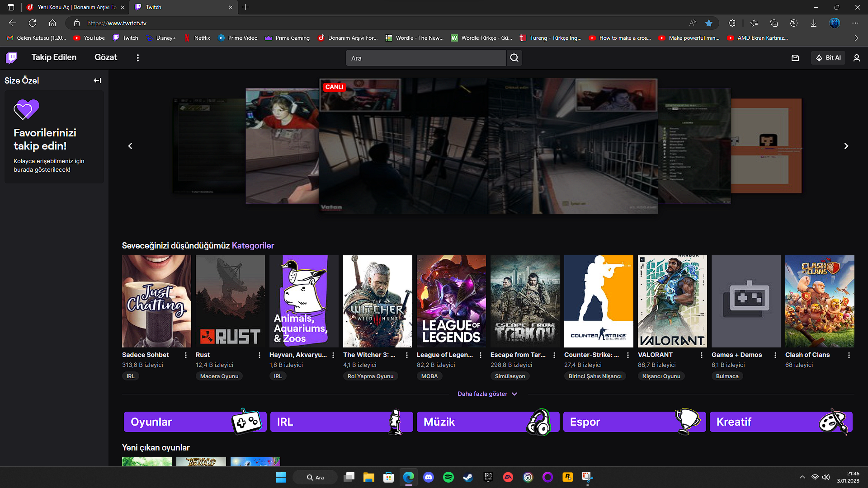Switch to Yeni Konu Aç browser tab

(76, 7)
